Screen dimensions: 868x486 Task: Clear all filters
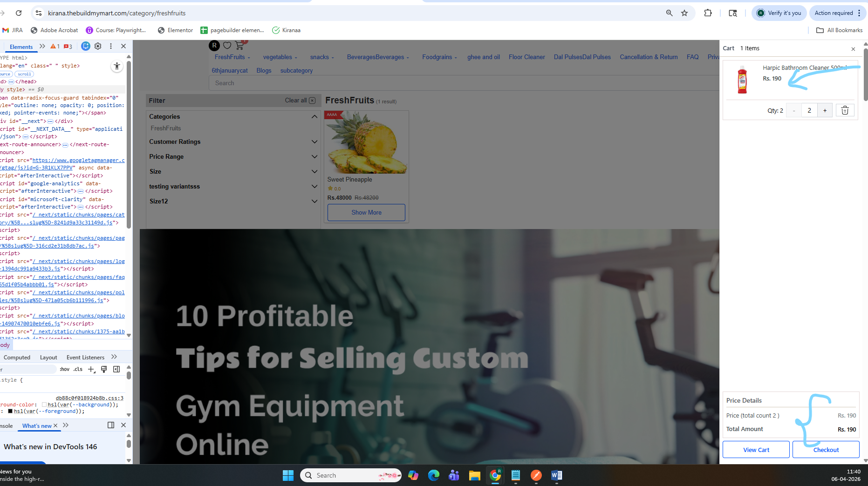pos(300,101)
